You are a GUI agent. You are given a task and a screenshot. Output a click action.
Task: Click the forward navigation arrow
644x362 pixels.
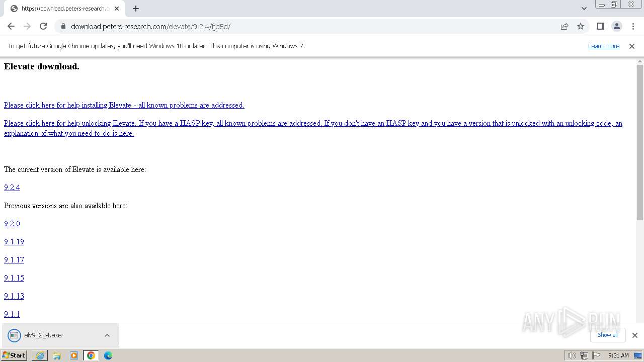click(27, 26)
